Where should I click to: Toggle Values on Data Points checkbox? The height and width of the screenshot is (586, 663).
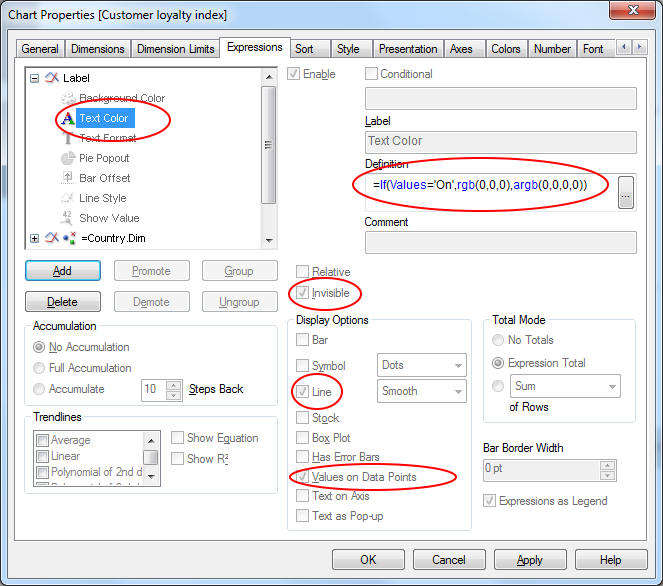point(302,476)
